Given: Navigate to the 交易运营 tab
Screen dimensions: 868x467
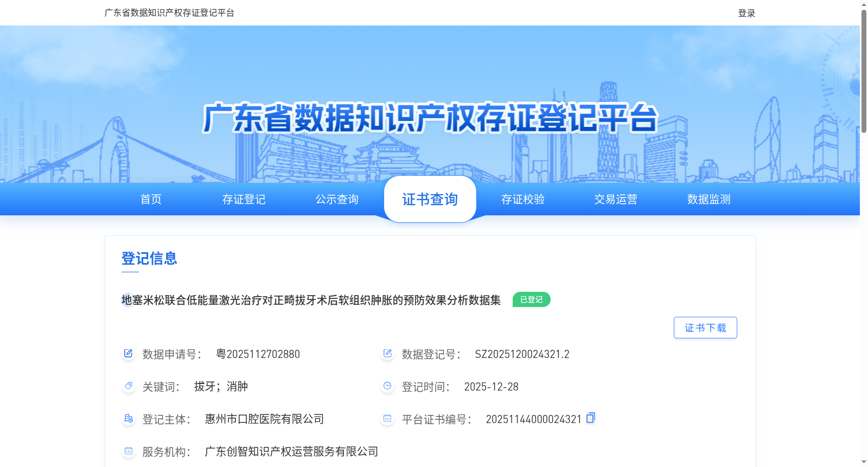Looking at the screenshot, I should pos(616,199).
